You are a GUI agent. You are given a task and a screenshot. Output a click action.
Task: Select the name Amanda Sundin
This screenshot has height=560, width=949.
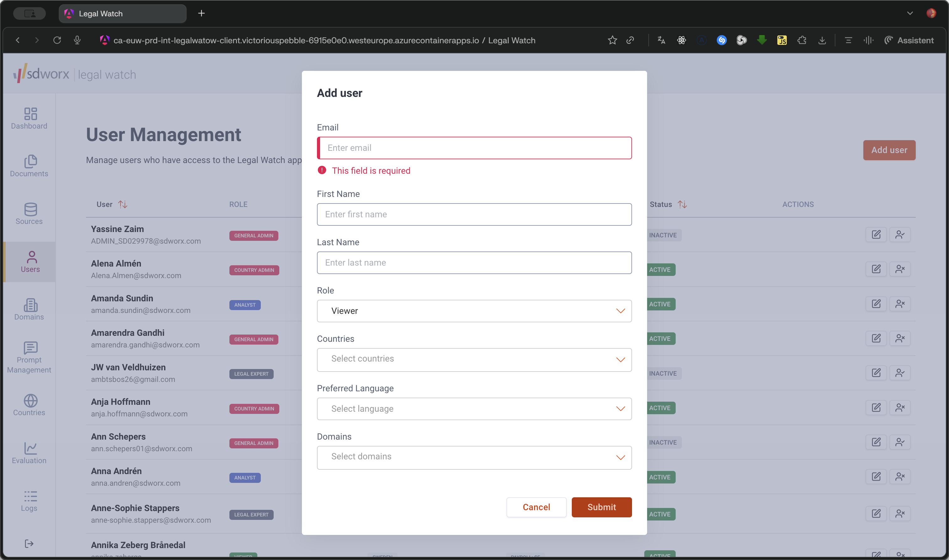tap(122, 298)
